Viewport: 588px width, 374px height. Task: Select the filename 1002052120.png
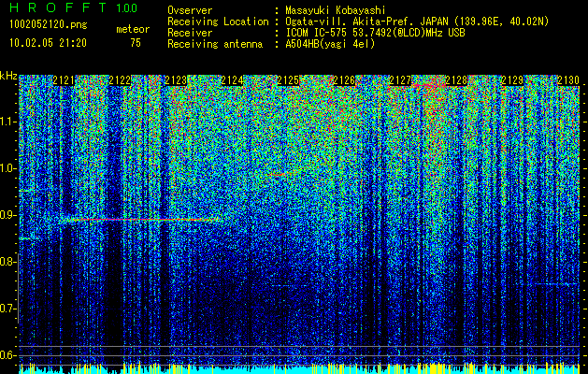click(x=49, y=25)
